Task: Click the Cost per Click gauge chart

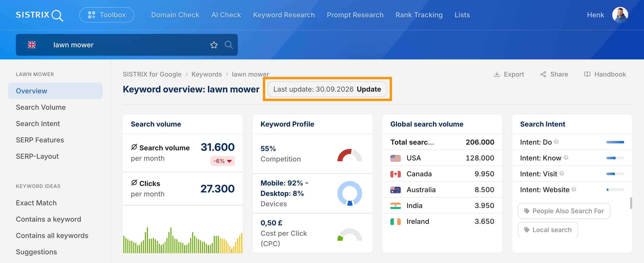Action: click(349, 235)
